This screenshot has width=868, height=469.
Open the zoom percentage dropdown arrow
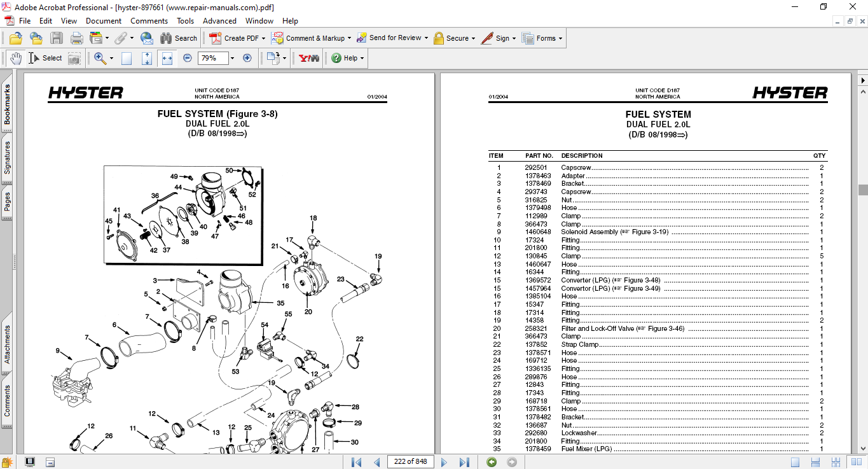click(x=232, y=58)
